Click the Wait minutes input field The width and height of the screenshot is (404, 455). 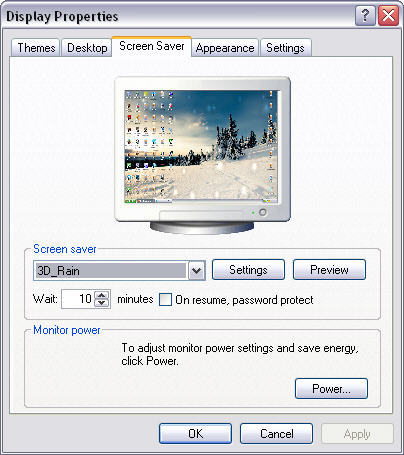click(79, 299)
